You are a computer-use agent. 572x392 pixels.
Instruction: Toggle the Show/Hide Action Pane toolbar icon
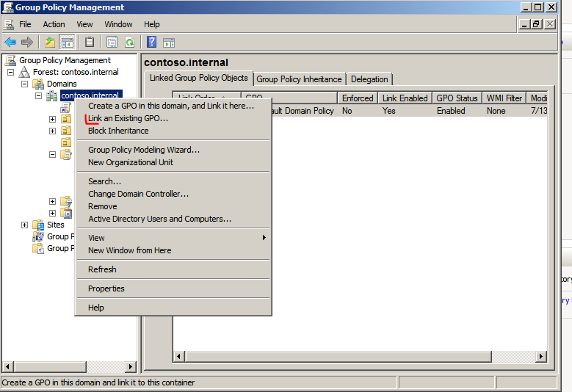pyautogui.click(x=169, y=43)
